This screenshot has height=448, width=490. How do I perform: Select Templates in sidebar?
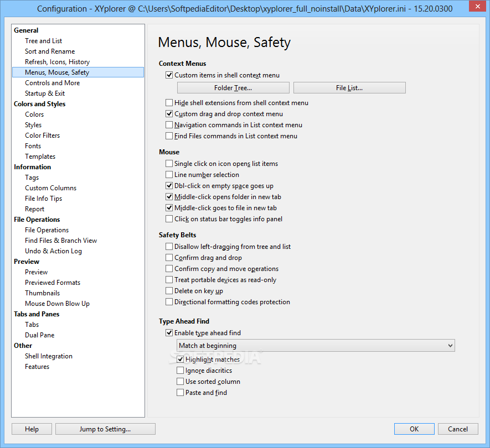pos(40,157)
